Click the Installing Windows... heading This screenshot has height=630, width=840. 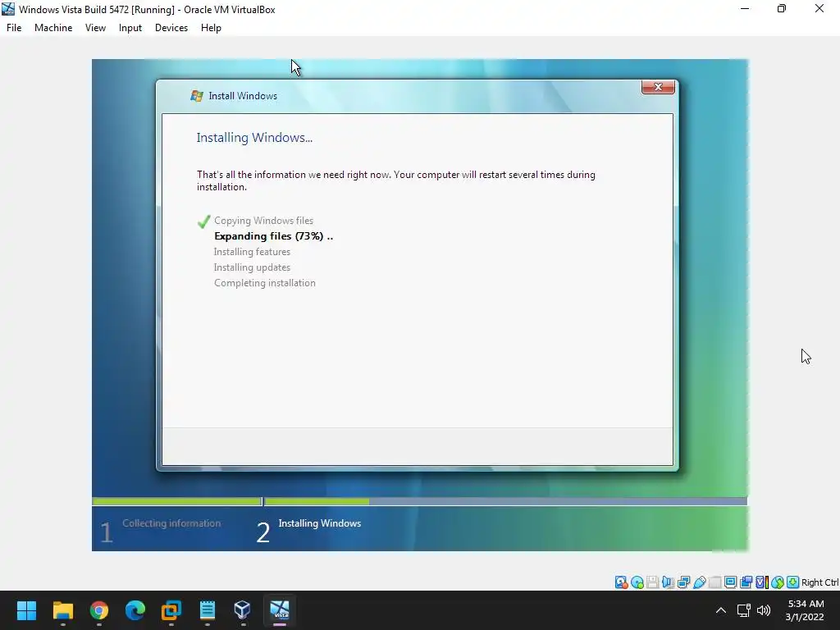point(254,138)
